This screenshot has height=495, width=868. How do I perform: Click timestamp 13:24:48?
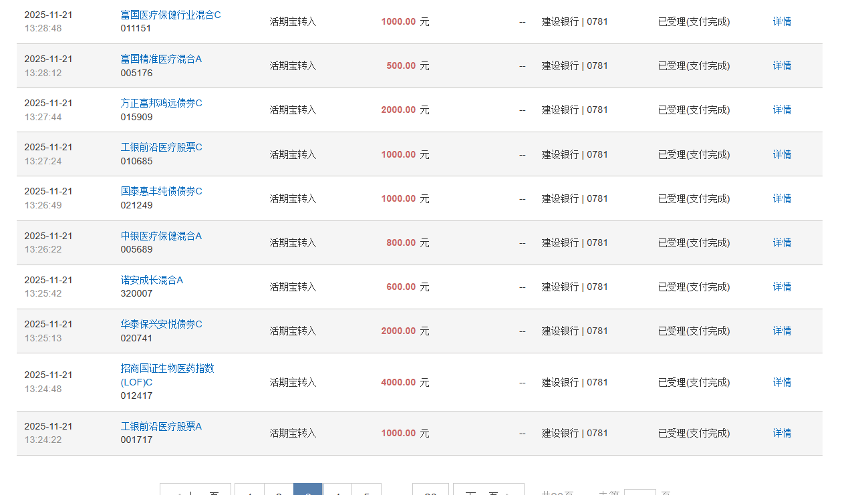(43, 389)
